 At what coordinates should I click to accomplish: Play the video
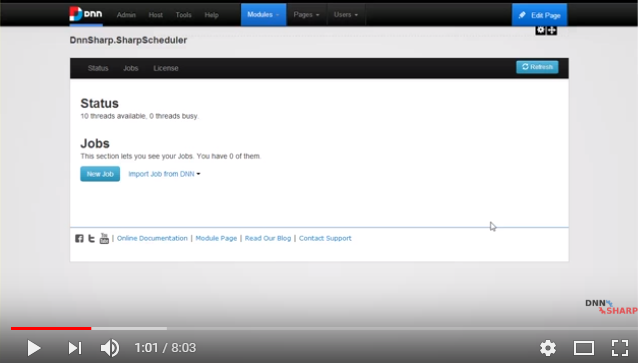pyautogui.click(x=33, y=348)
